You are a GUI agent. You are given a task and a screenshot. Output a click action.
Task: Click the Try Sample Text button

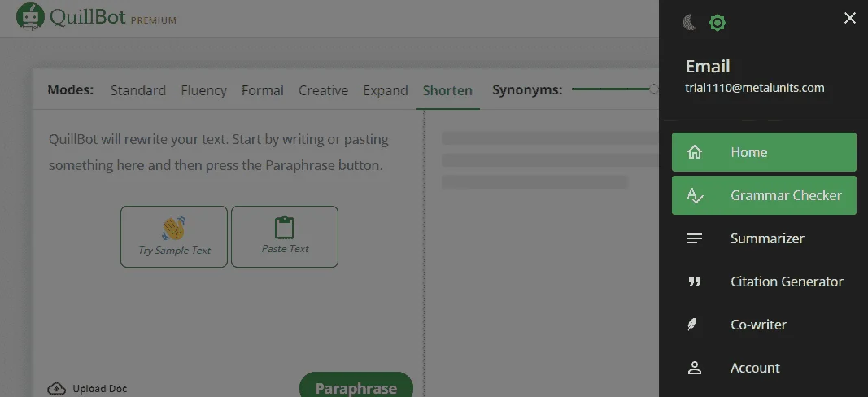[174, 237]
